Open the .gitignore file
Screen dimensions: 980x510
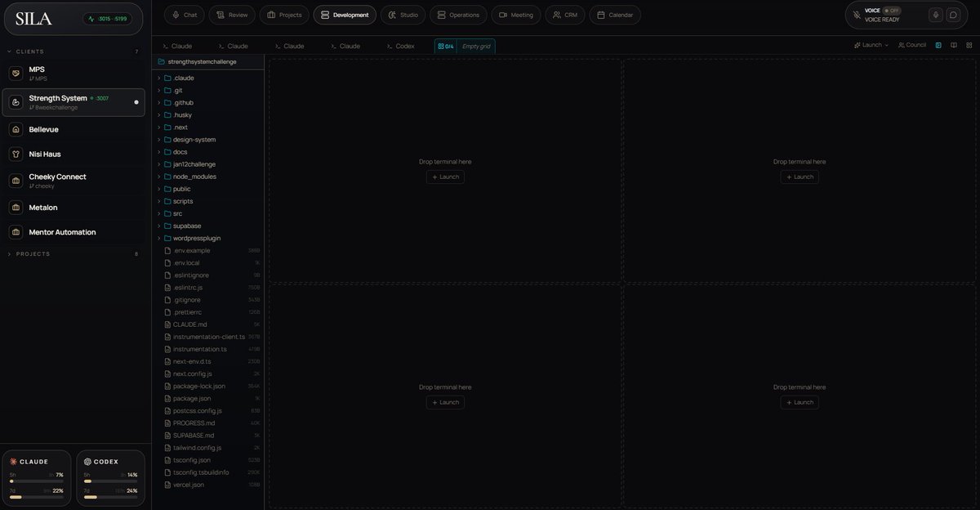coord(209,300)
